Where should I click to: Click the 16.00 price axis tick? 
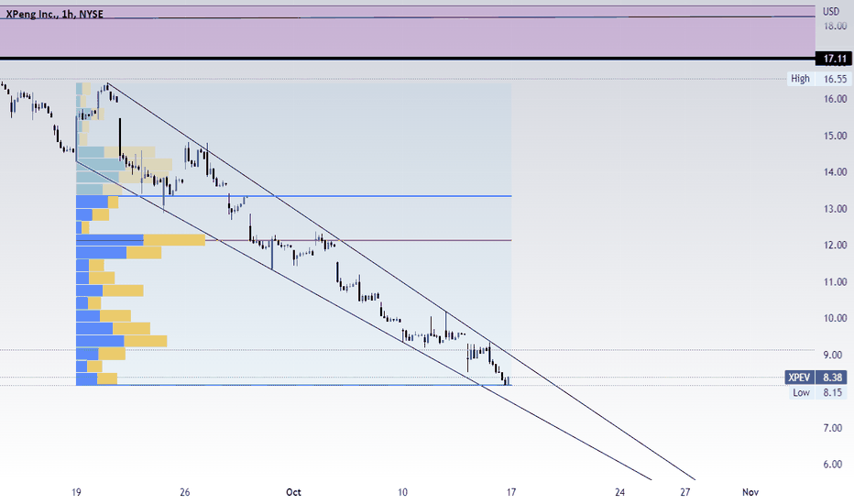coord(835,99)
